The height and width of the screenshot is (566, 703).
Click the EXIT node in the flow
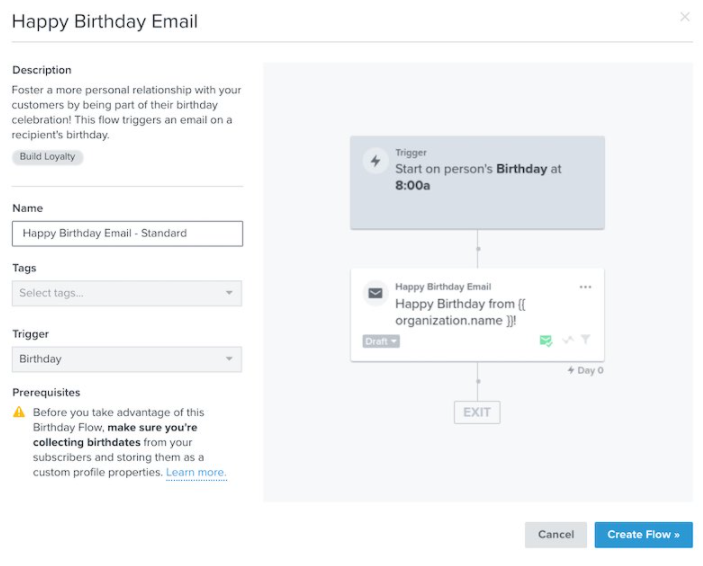pyautogui.click(x=477, y=412)
